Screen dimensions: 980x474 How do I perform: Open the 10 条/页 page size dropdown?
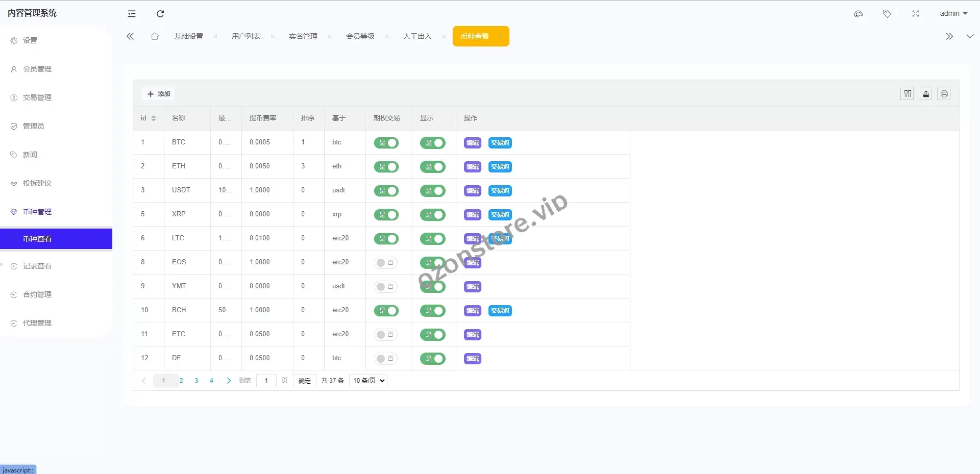pos(368,381)
